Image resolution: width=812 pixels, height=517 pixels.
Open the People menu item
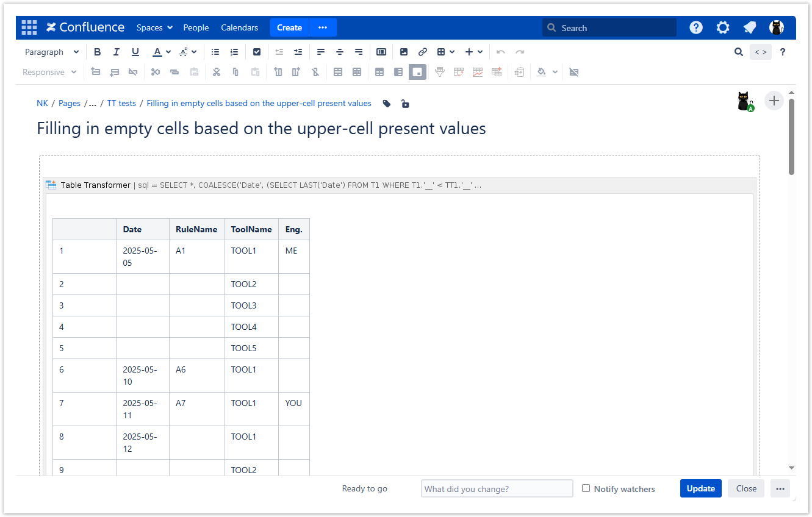click(196, 27)
